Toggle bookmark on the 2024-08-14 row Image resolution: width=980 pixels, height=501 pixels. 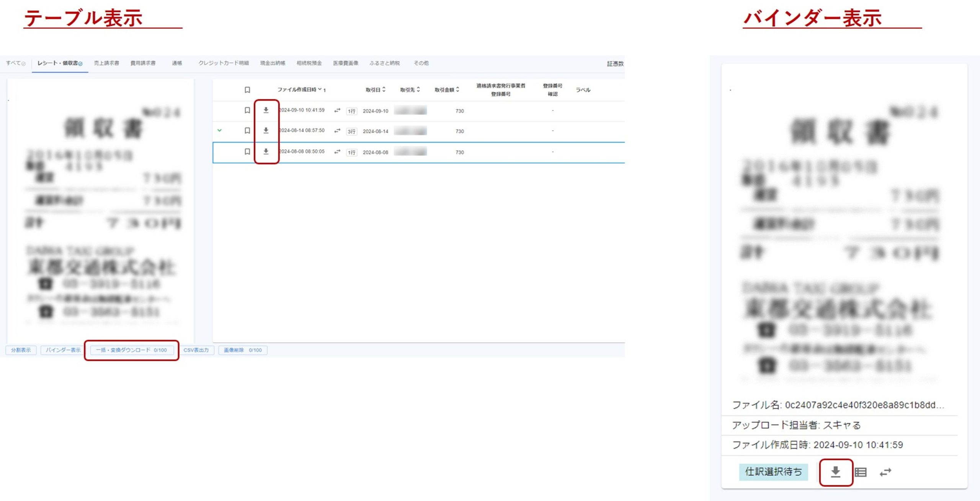[x=247, y=130]
